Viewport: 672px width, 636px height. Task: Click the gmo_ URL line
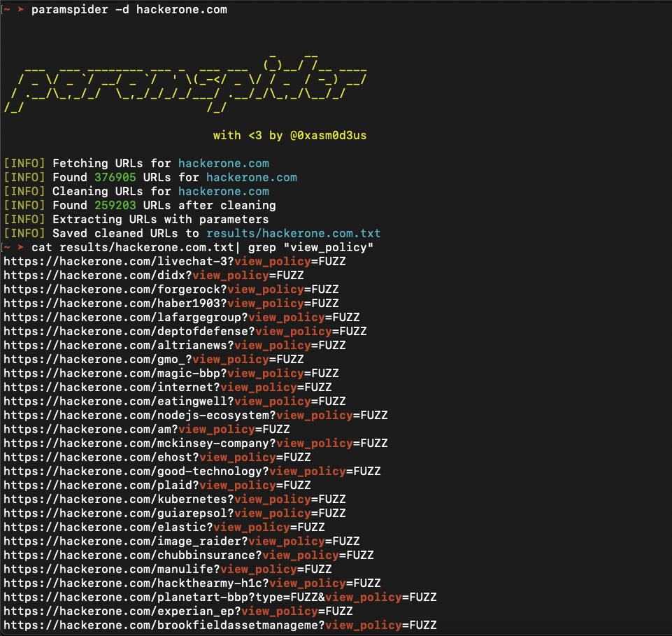(x=154, y=360)
